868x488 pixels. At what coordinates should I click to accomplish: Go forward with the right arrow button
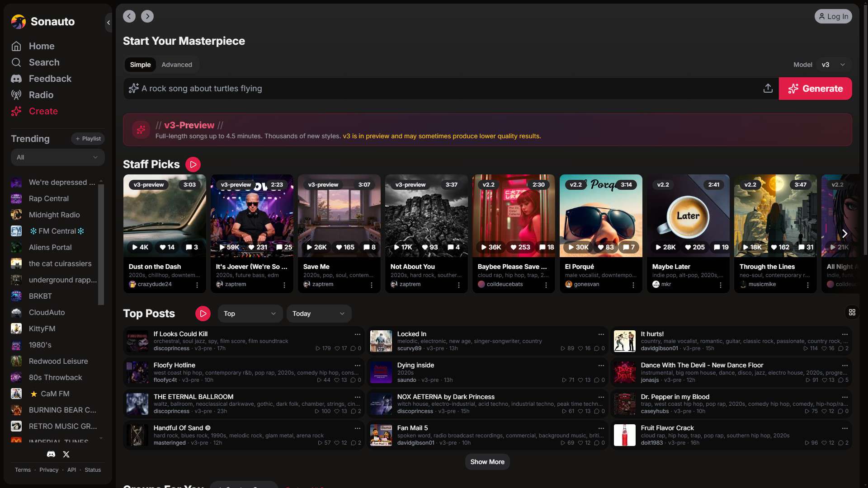coord(147,16)
